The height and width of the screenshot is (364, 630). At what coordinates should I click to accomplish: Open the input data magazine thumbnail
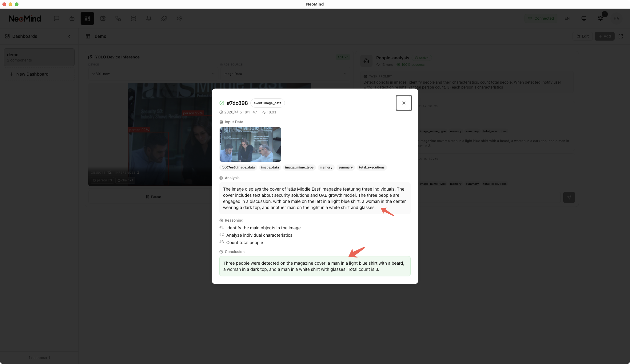pyautogui.click(x=250, y=144)
